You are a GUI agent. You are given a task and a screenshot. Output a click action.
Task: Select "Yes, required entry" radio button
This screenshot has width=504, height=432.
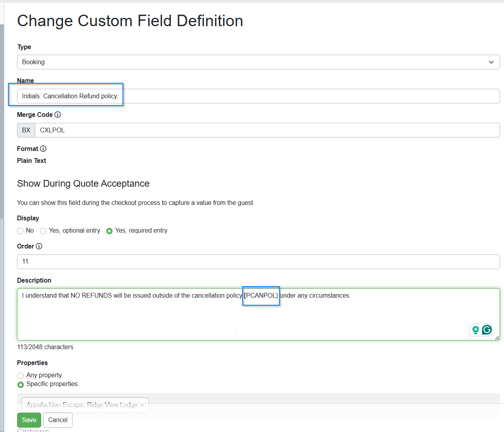pyautogui.click(x=109, y=231)
